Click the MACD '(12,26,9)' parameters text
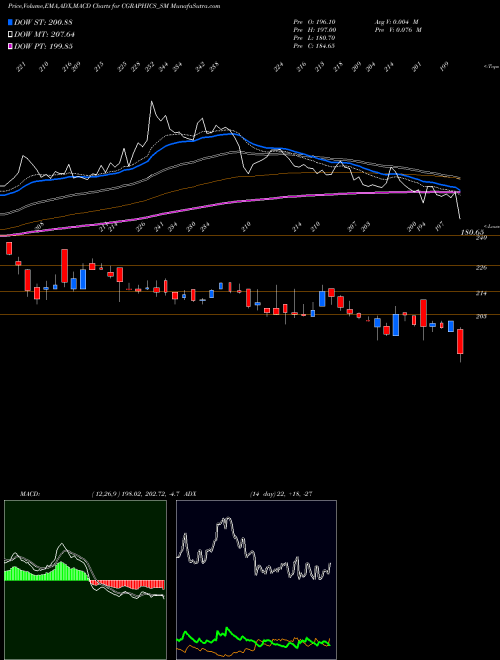The width and height of the screenshot is (500, 660). (105, 494)
